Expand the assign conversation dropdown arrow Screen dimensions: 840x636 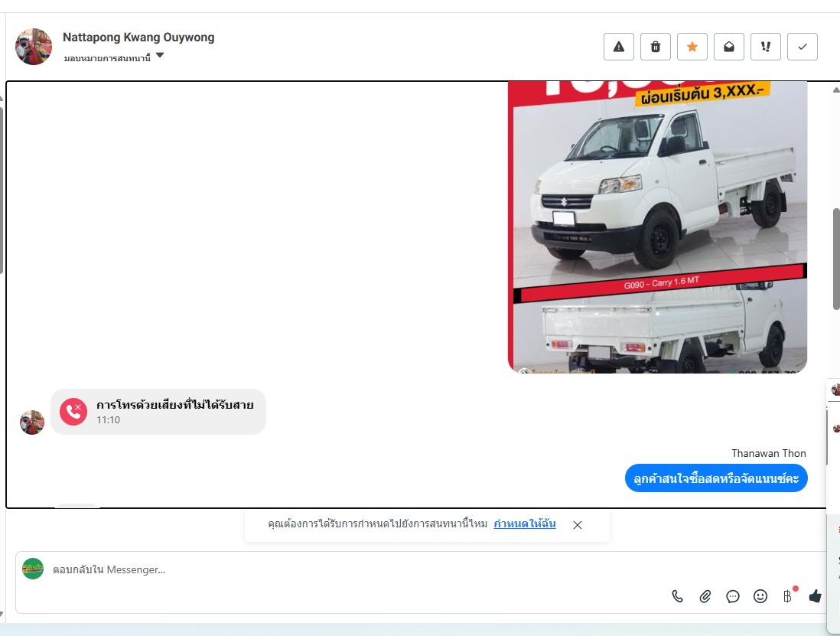point(160,55)
